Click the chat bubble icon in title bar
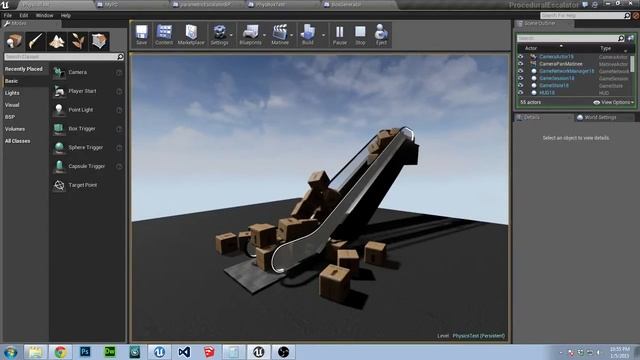 click(585, 5)
